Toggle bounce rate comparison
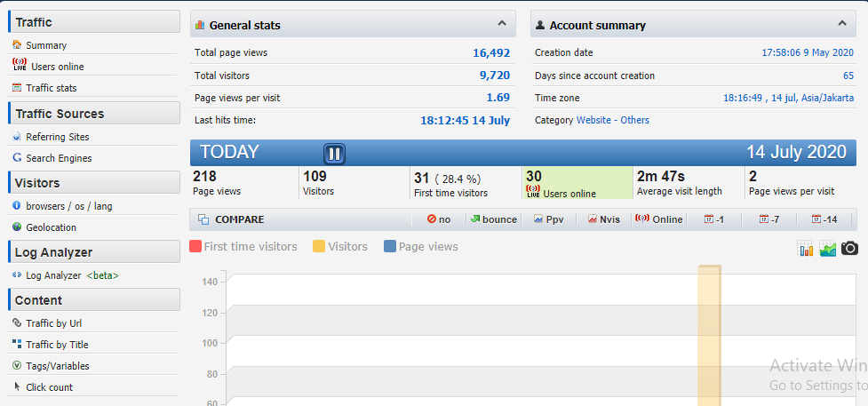This screenshot has width=868, height=406. coord(494,219)
